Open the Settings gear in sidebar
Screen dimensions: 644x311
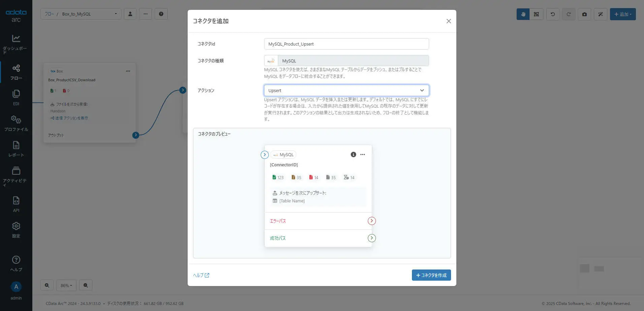16,230
